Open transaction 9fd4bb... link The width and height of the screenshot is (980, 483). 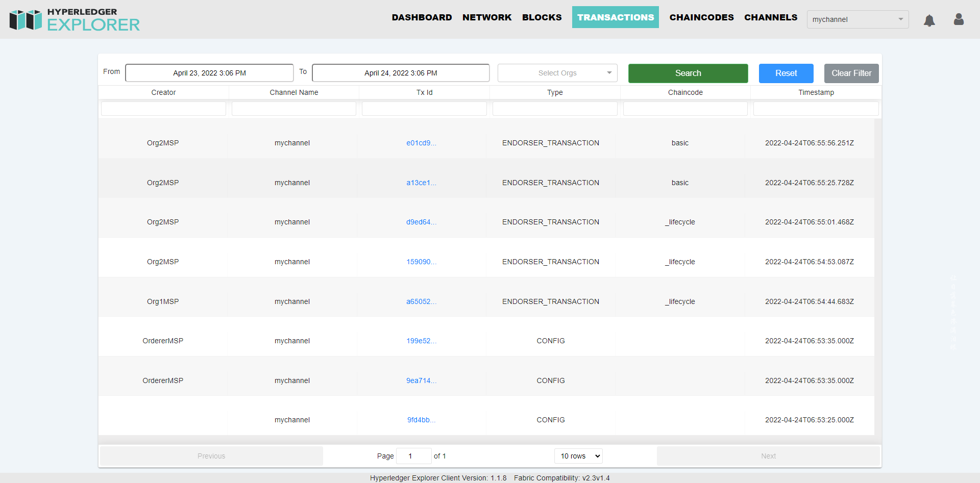click(x=421, y=420)
